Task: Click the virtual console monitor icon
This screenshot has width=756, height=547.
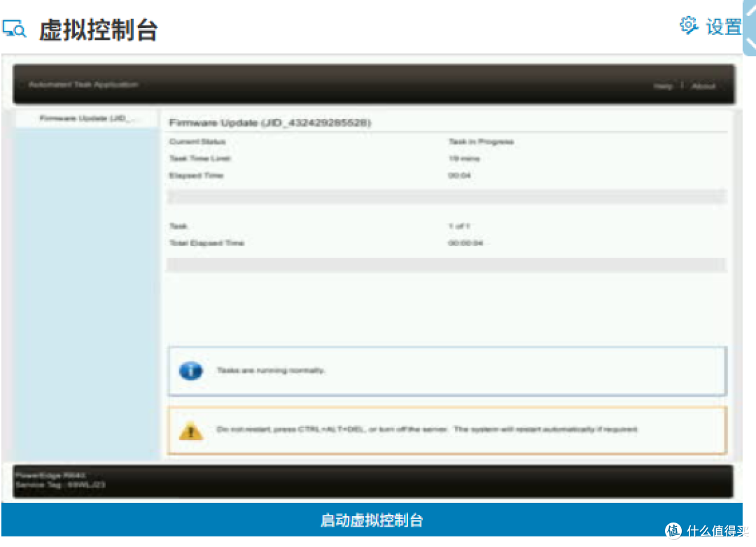Action: pyautogui.click(x=14, y=29)
